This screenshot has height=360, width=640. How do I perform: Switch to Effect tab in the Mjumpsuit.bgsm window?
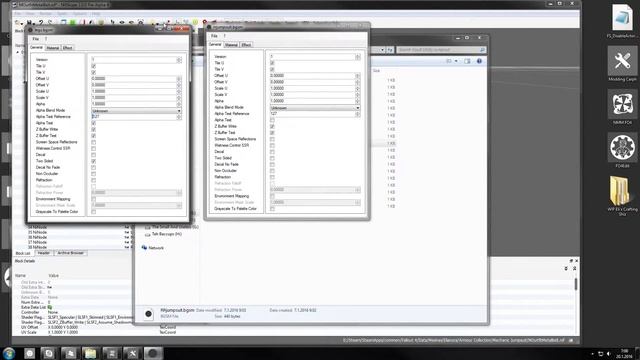tap(247, 45)
